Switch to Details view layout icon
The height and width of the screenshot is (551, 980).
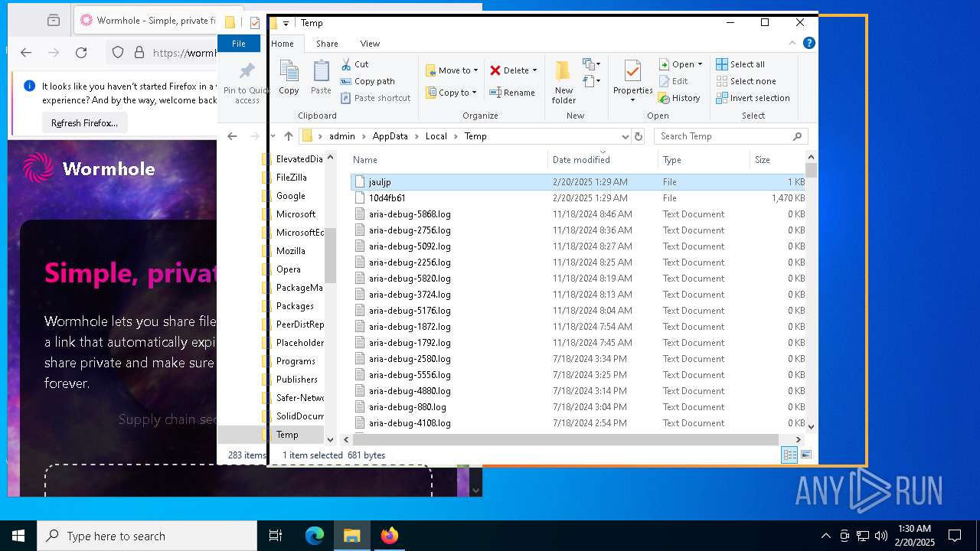pyautogui.click(x=789, y=455)
